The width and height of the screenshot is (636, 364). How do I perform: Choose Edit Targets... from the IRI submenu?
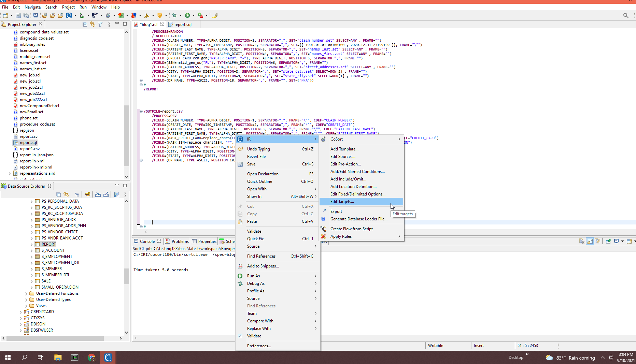pos(362,202)
